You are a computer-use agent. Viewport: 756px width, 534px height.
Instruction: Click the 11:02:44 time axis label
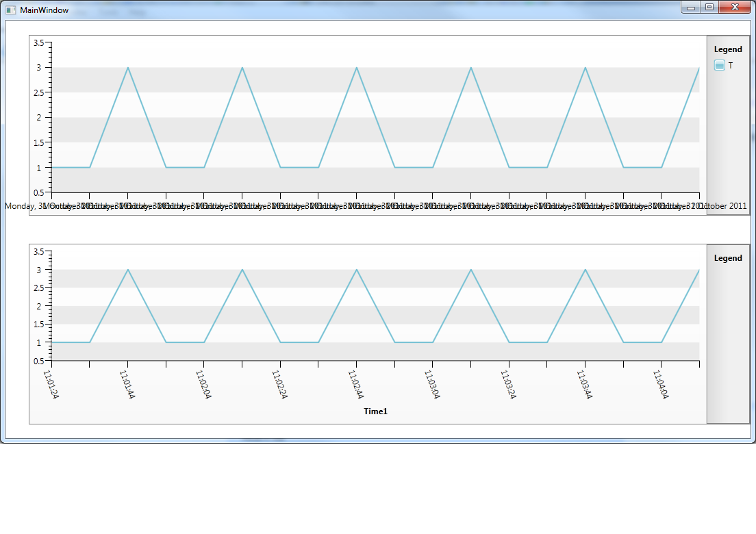pyautogui.click(x=355, y=384)
